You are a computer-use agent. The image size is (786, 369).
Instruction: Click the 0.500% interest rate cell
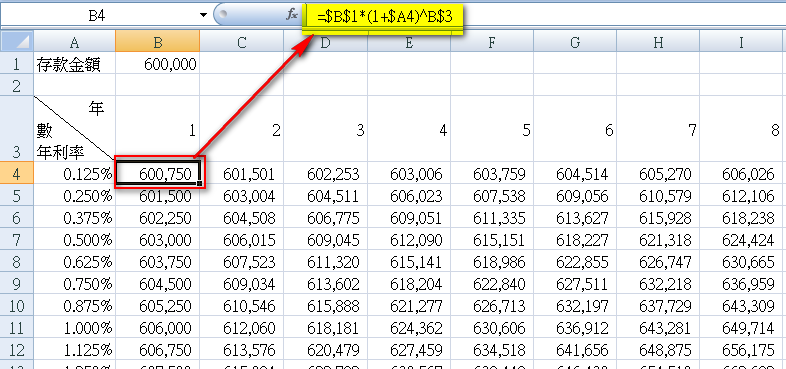[74, 240]
